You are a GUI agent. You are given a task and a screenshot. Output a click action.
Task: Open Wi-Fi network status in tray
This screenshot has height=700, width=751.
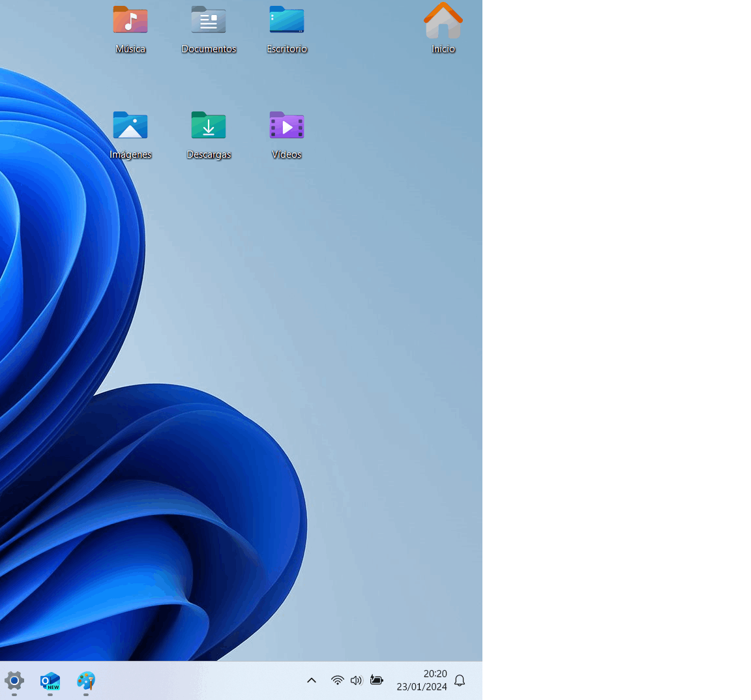click(338, 680)
